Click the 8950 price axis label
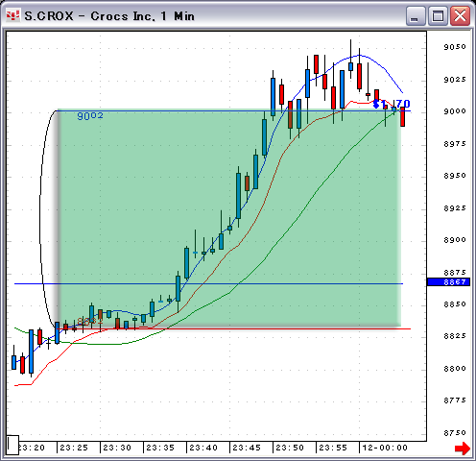Viewport: 476px width, 461px height. pyautogui.click(x=455, y=176)
